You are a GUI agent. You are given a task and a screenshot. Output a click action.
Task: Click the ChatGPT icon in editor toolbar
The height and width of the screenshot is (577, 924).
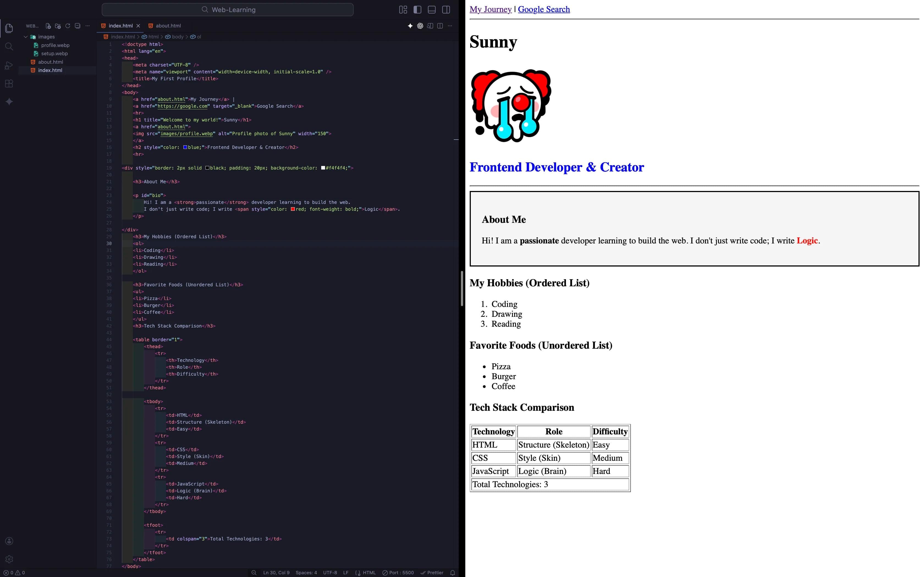tap(420, 26)
